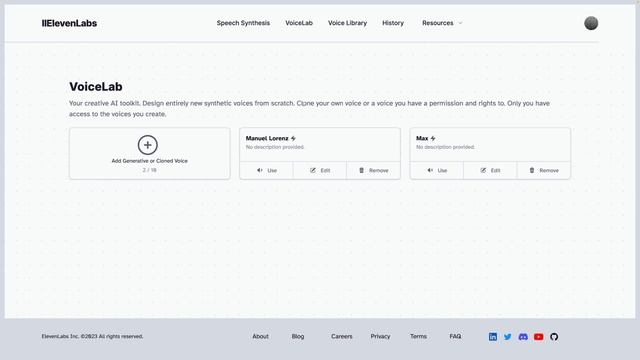Screen dimensions: 640x360
Task: Click the Add Generative or Cloned Voice label
Action: pos(150,161)
